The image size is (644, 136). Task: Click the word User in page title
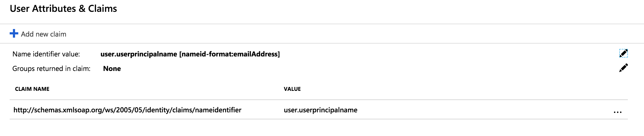point(19,9)
